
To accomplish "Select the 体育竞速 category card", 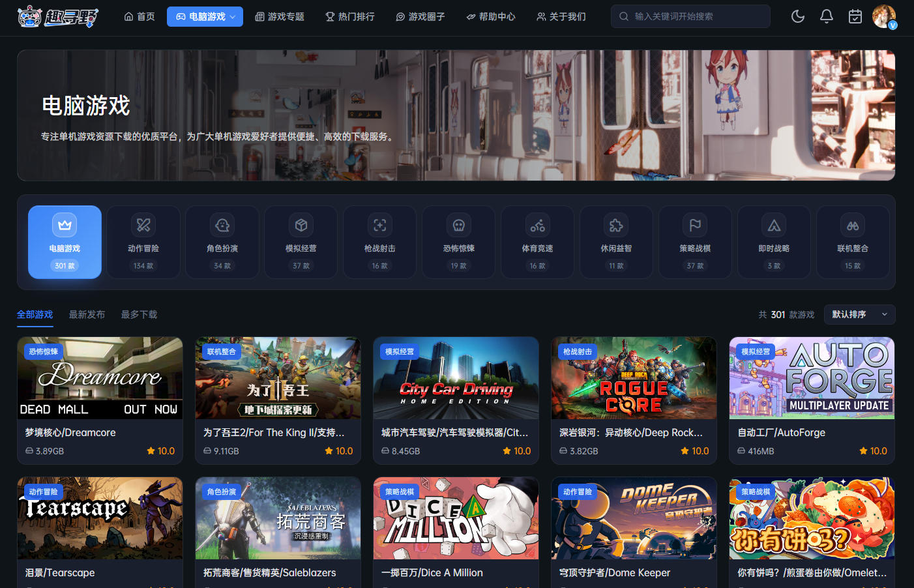I will (x=538, y=242).
